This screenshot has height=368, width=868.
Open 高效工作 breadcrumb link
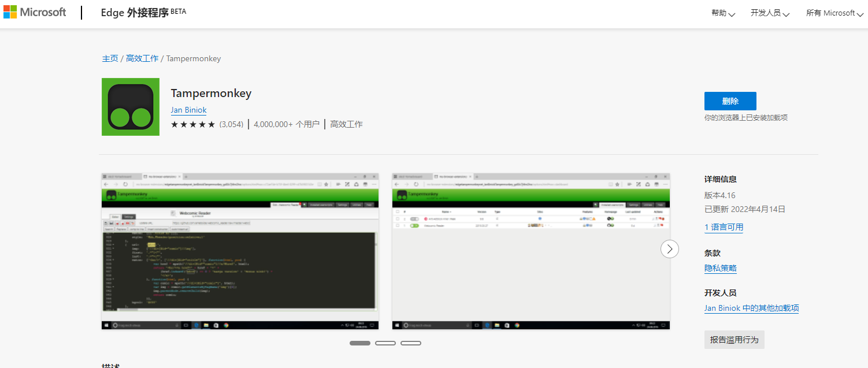142,58
